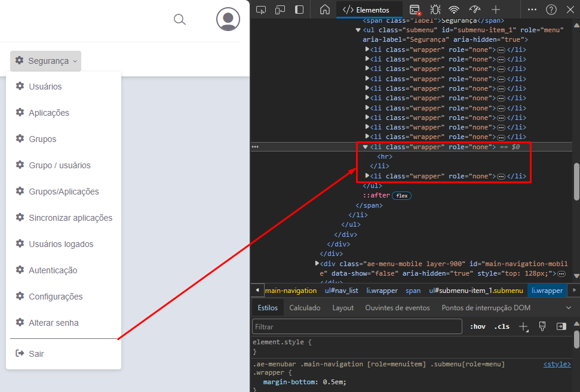Click the gear icon beside Usuários
580x392 pixels.
[20, 86]
